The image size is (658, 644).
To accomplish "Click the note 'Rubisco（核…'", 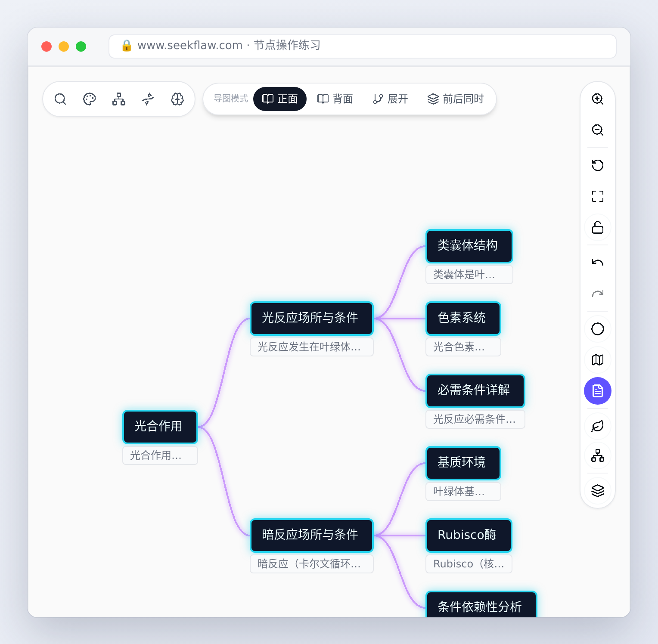I will tap(469, 564).
